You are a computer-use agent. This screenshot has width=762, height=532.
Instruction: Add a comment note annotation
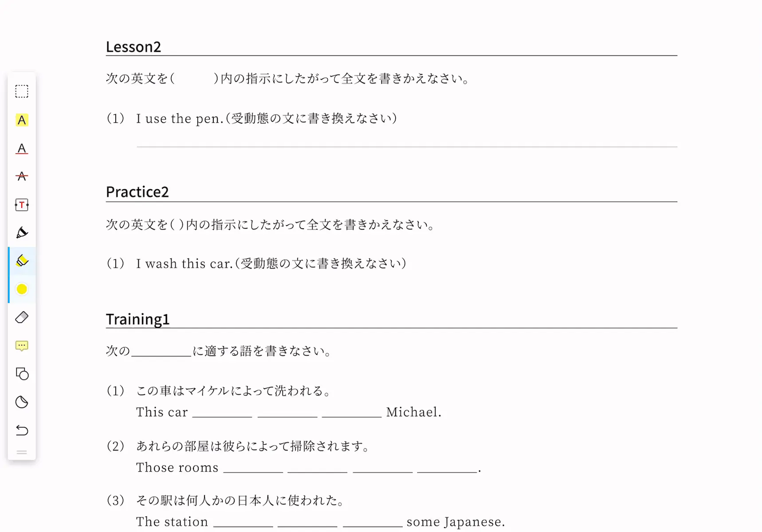point(22,346)
